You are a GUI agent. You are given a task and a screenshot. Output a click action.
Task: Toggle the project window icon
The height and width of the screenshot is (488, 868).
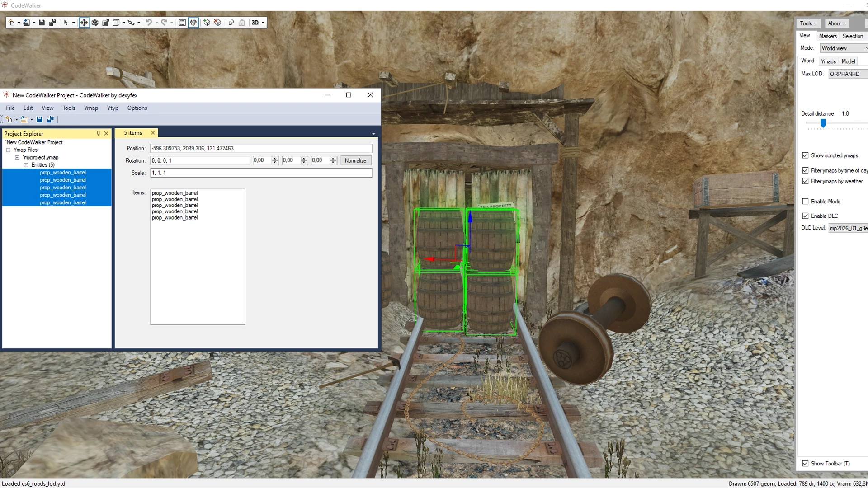[x=193, y=23]
